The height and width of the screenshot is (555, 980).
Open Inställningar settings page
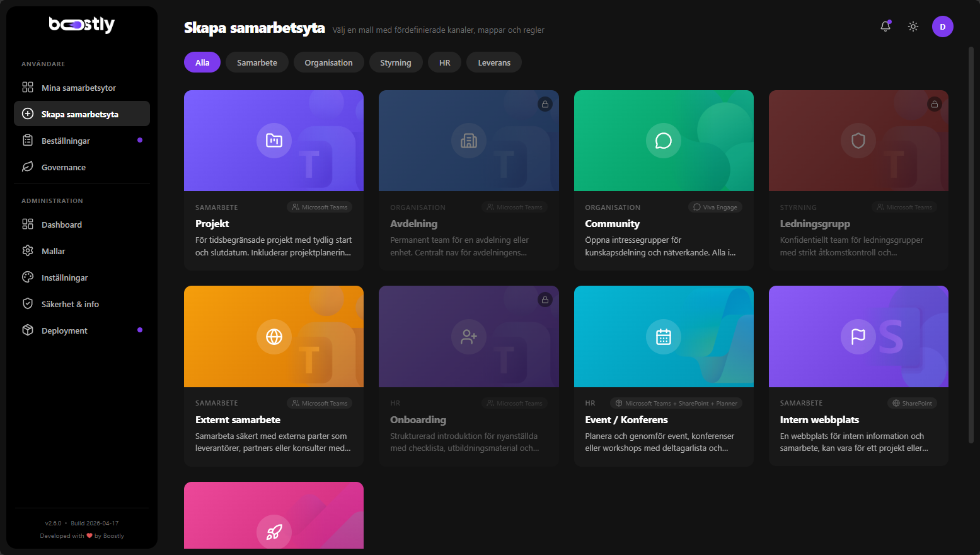82,277
